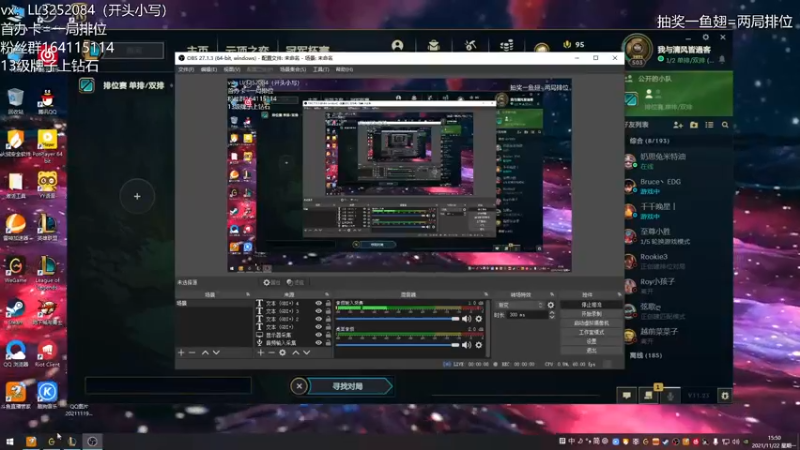Screen dimensions: 800x450
Task: Click 工作室模式 studio mode button
Action: [591, 332]
